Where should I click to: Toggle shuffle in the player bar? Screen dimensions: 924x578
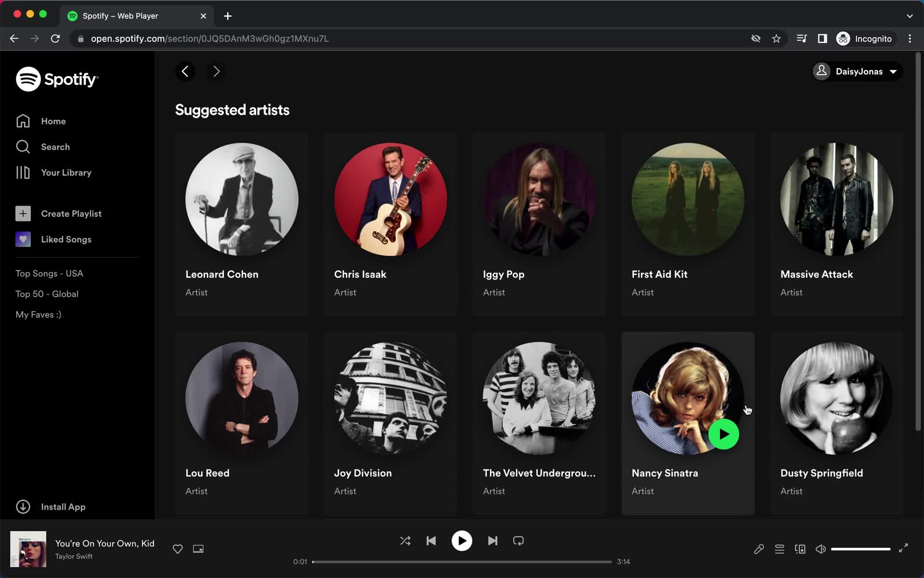pos(405,540)
